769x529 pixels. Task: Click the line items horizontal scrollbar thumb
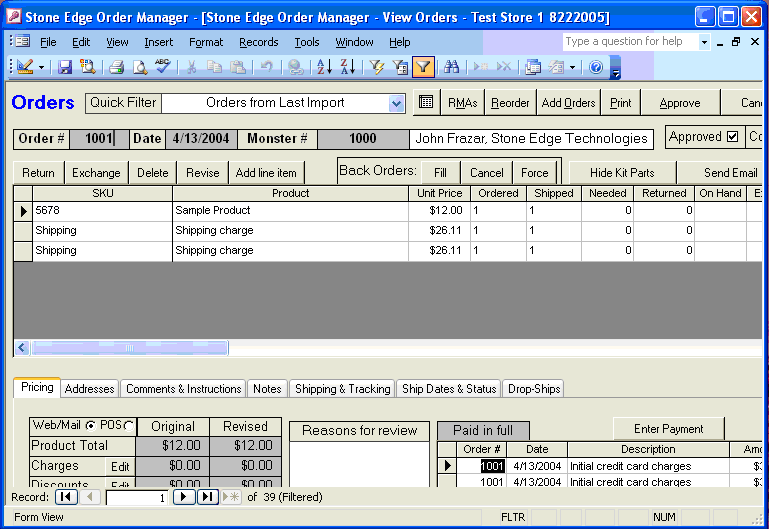129,348
